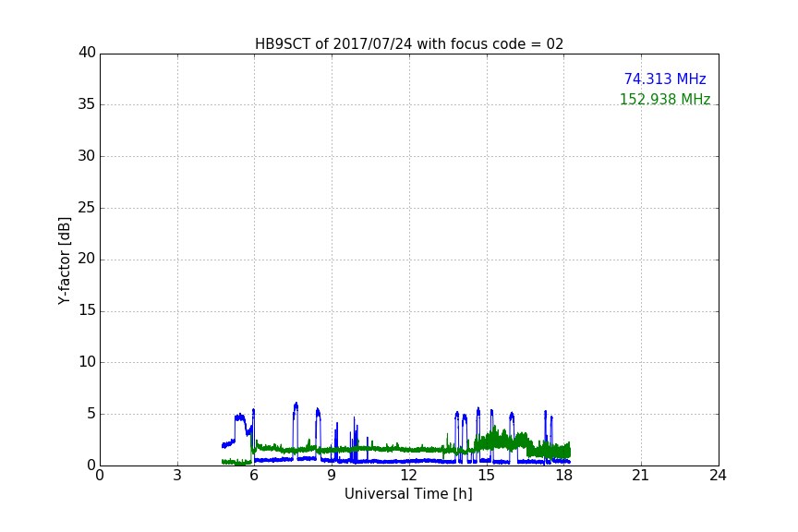Click the x-axis tick label 21
This screenshot has width=798, height=532.
pos(641,476)
